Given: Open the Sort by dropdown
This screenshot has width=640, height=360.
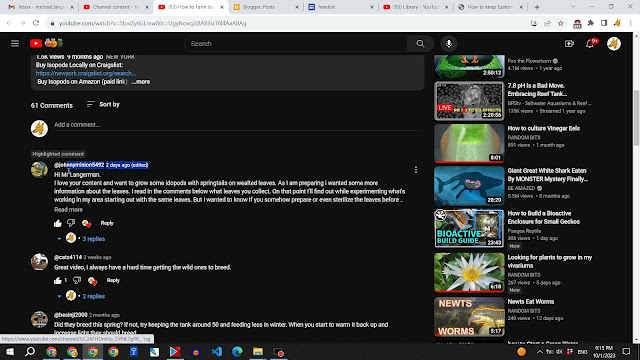Looking at the screenshot, I should (103, 104).
